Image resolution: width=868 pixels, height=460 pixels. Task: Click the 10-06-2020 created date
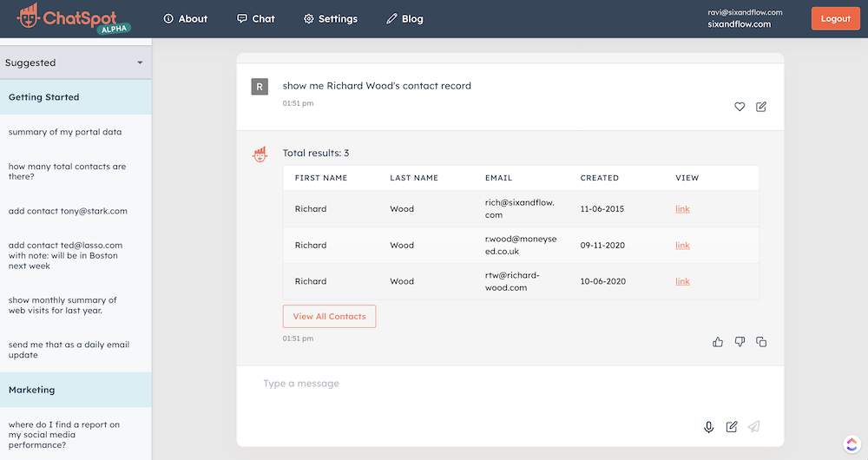click(x=603, y=281)
